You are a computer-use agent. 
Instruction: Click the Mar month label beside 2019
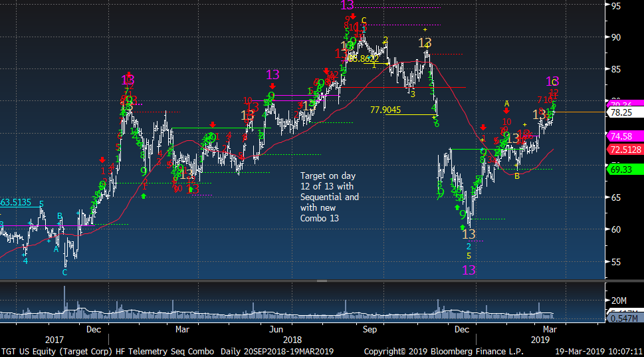550,330
